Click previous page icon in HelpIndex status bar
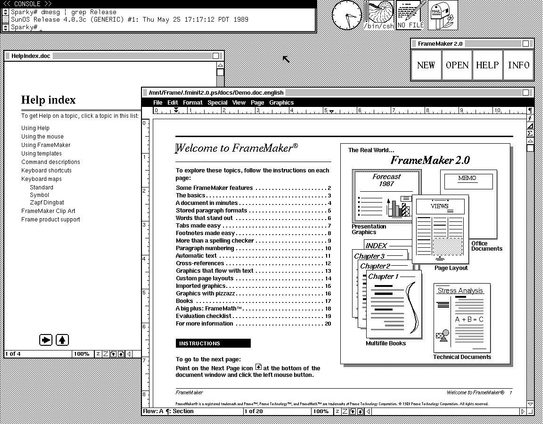The height and width of the screenshot is (424, 543). tap(121, 354)
